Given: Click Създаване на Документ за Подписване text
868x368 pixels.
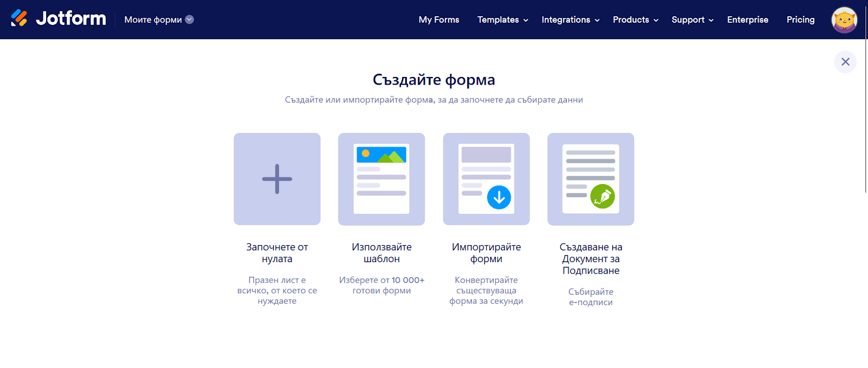Looking at the screenshot, I should point(591,259).
